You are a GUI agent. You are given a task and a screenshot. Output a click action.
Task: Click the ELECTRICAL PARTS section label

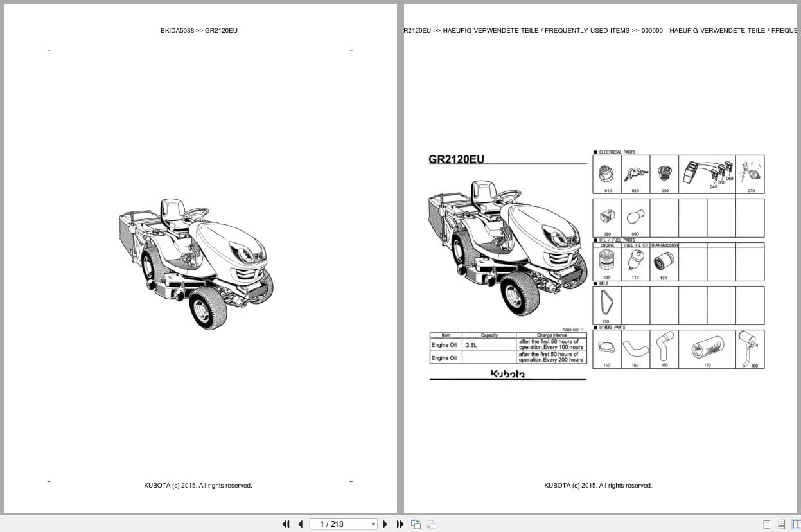coord(617,152)
